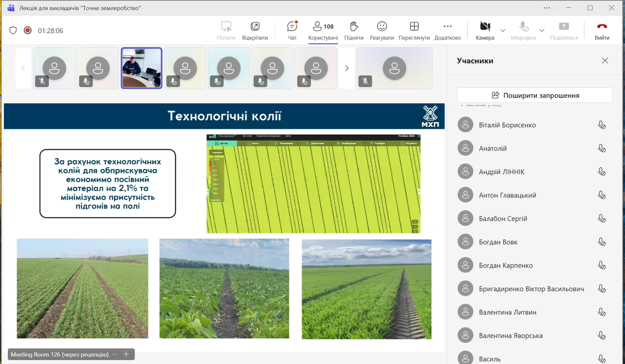
Task: Toggle the Користувачі participants panel
Action: click(323, 30)
